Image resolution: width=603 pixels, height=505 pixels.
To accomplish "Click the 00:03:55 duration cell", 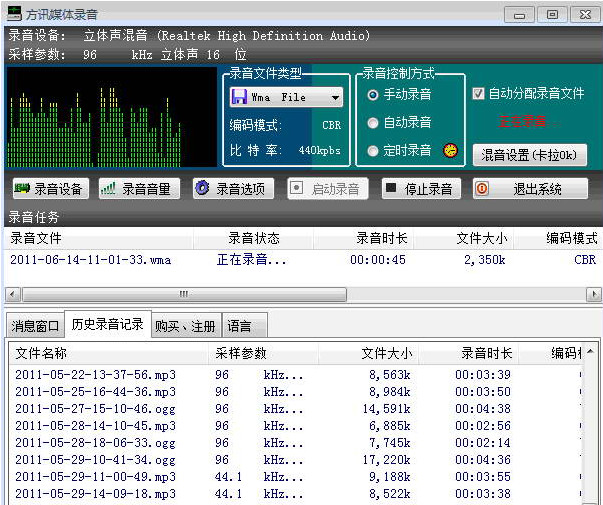I will pos(483,477).
